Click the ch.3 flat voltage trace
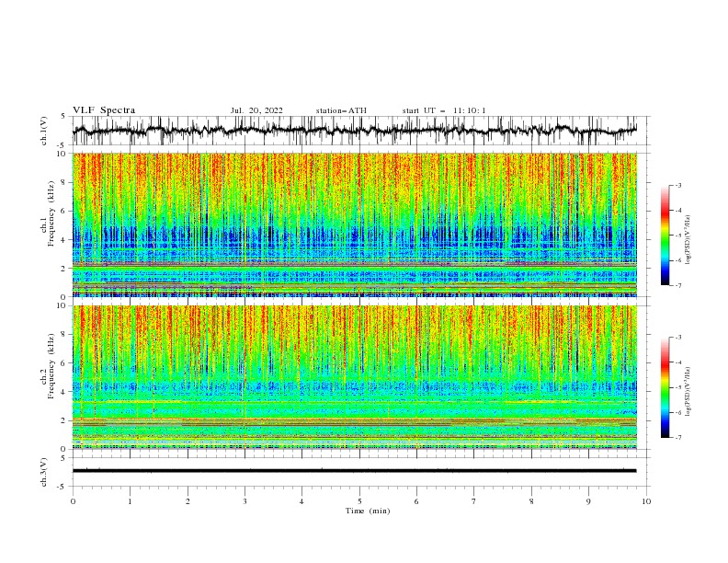The height and width of the screenshot is (563, 728). (354, 471)
